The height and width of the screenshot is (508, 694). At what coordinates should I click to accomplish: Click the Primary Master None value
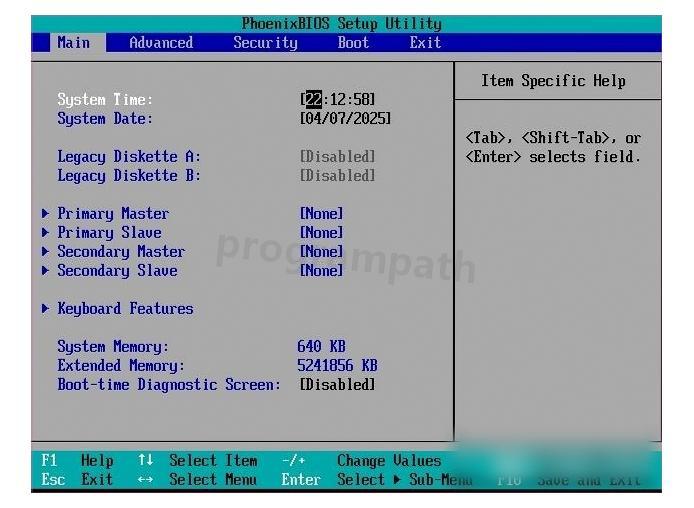(x=321, y=214)
